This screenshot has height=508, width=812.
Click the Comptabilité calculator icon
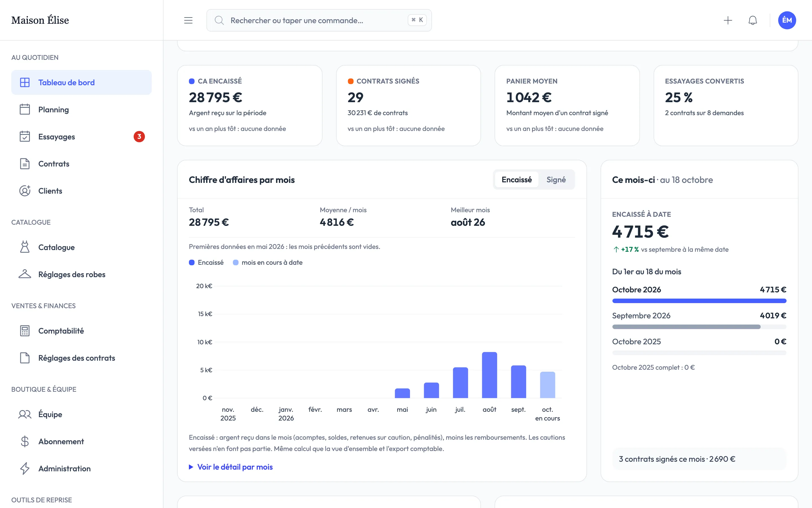(25, 330)
